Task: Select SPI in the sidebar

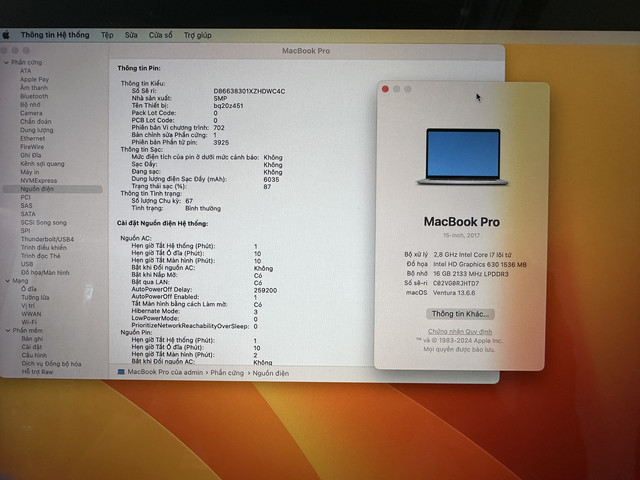Action: tap(25, 231)
